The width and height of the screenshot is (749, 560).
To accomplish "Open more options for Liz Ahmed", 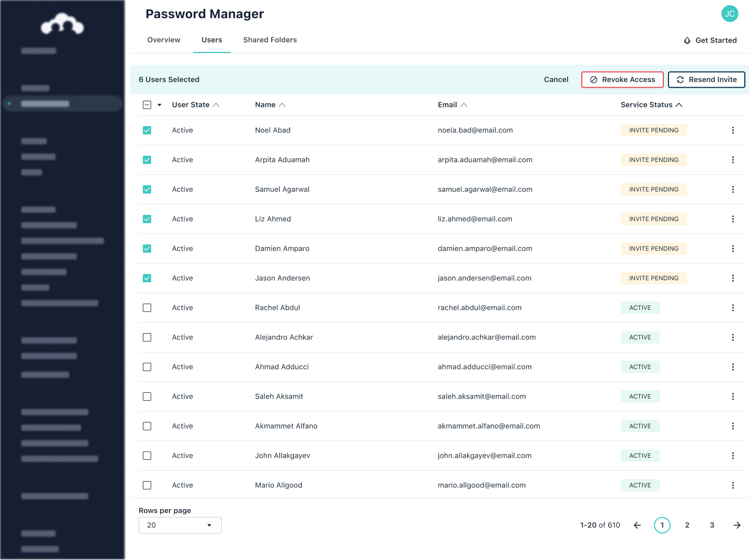I will 732,219.
